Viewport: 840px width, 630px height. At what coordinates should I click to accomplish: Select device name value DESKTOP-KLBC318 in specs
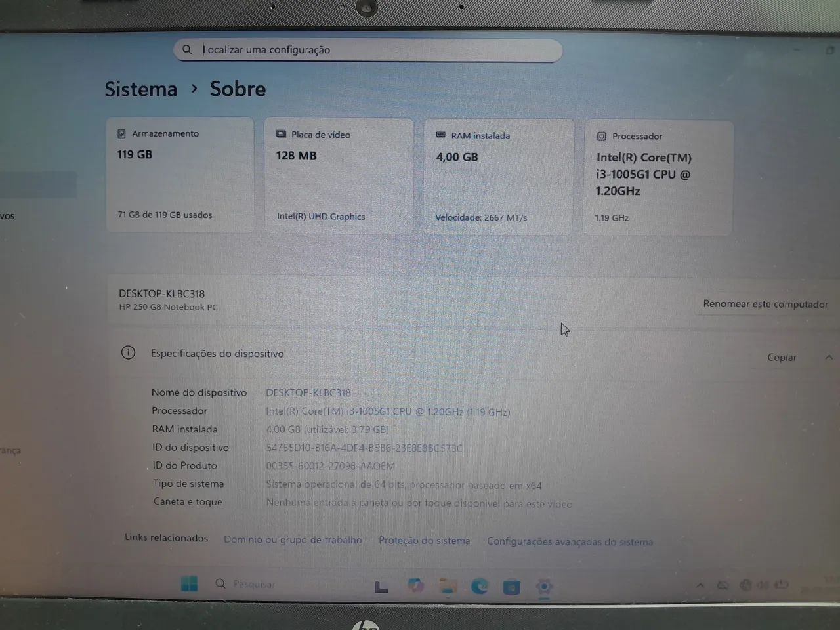(x=308, y=392)
